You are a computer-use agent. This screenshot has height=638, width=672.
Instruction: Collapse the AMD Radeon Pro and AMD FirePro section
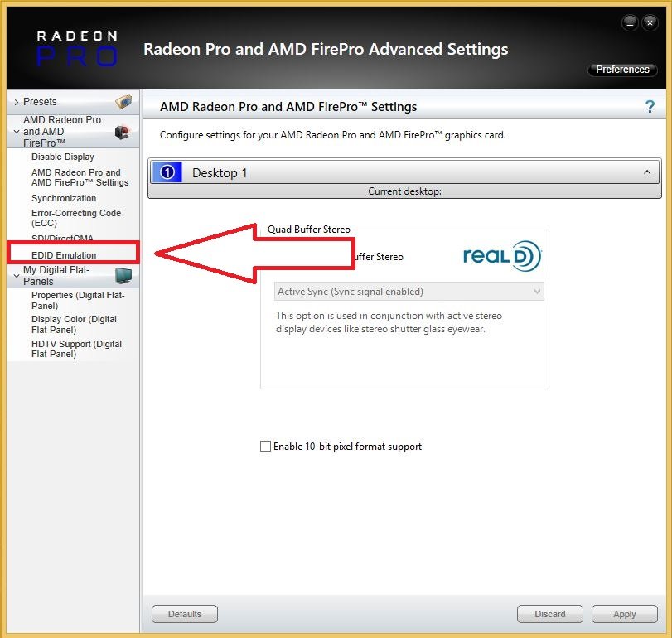17,132
